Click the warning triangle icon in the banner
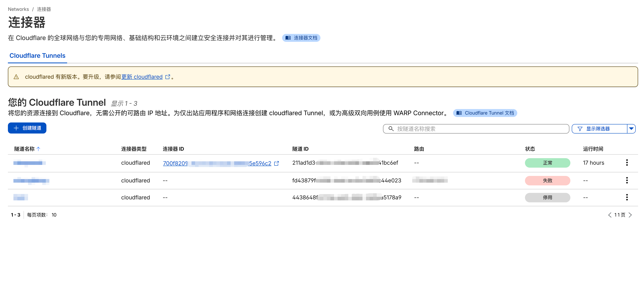 [x=17, y=77]
